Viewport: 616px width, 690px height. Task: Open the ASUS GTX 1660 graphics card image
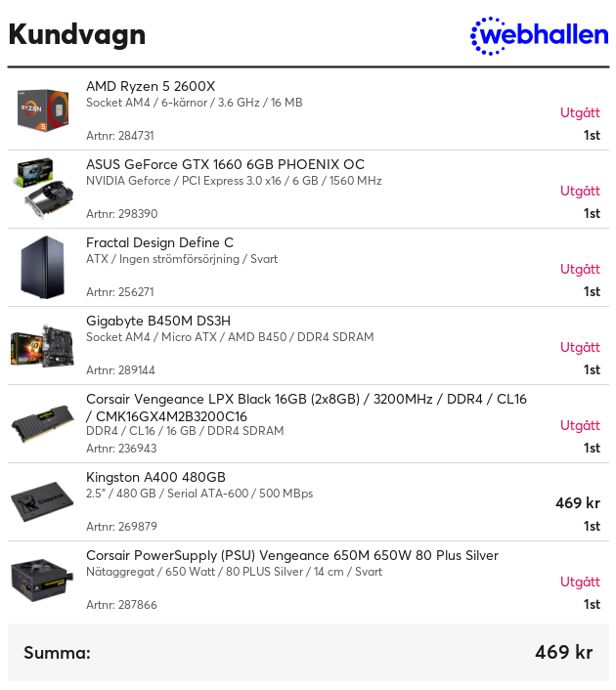(43, 189)
